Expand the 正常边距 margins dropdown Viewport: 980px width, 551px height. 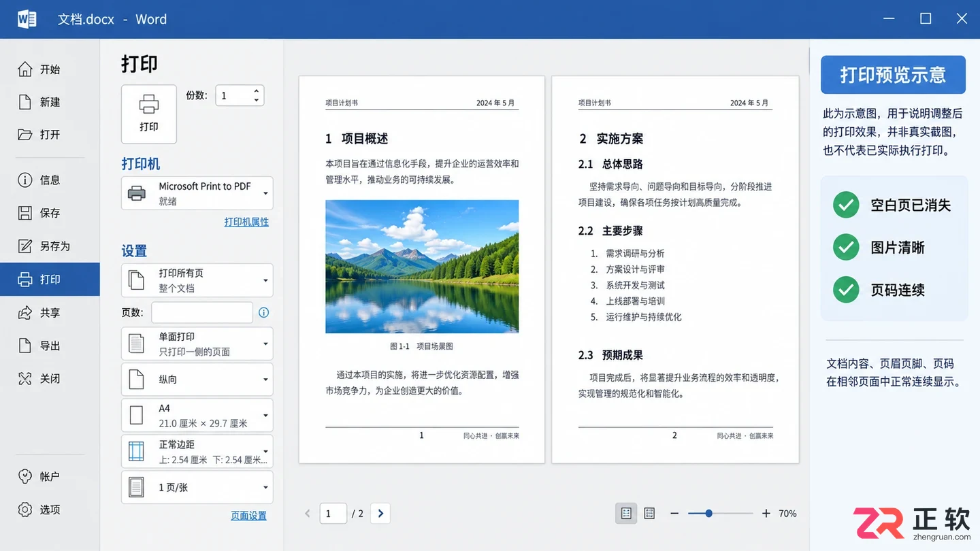click(197, 452)
